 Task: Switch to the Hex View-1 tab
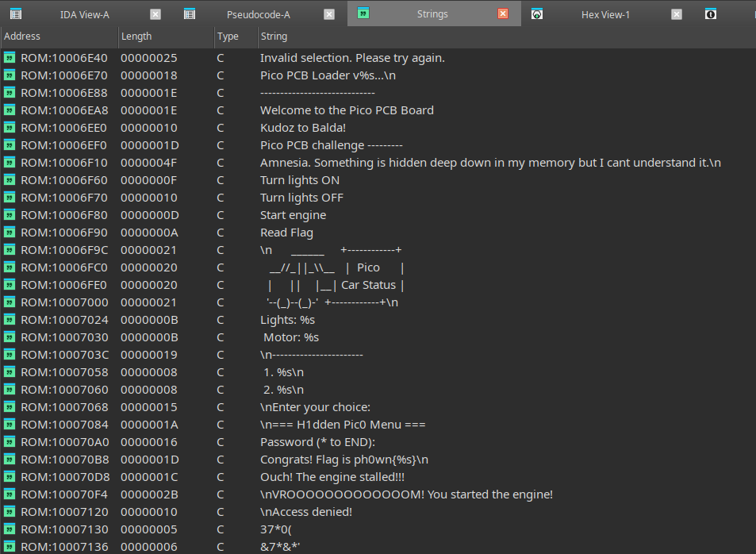(605, 14)
